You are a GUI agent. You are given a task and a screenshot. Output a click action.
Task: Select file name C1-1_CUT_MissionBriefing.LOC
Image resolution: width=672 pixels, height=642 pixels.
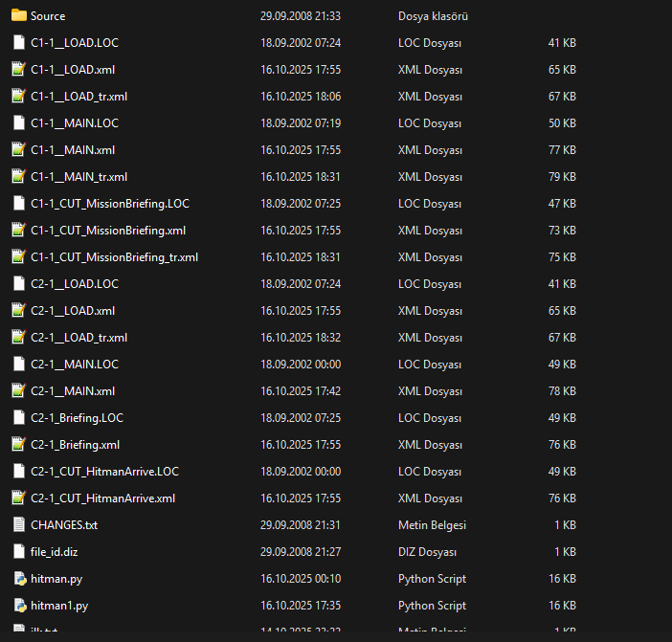click(x=110, y=204)
